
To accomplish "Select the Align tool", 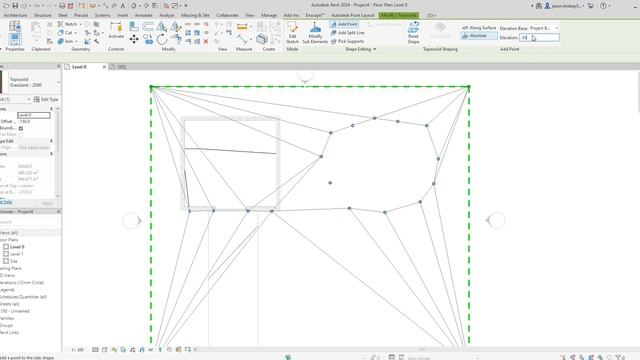I will [x=134, y=27].
